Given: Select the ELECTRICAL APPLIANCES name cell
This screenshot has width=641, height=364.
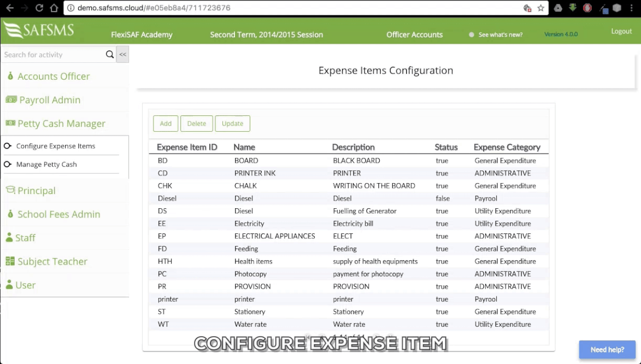Looking at the screenshot, I should (275, 237).
